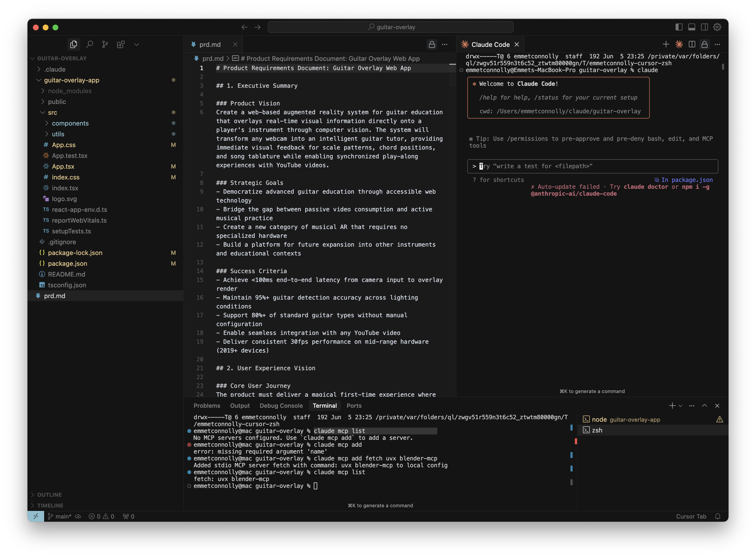Open the Source Control view icon
This screenshot has width=756, height=558.
click(105, 44)
